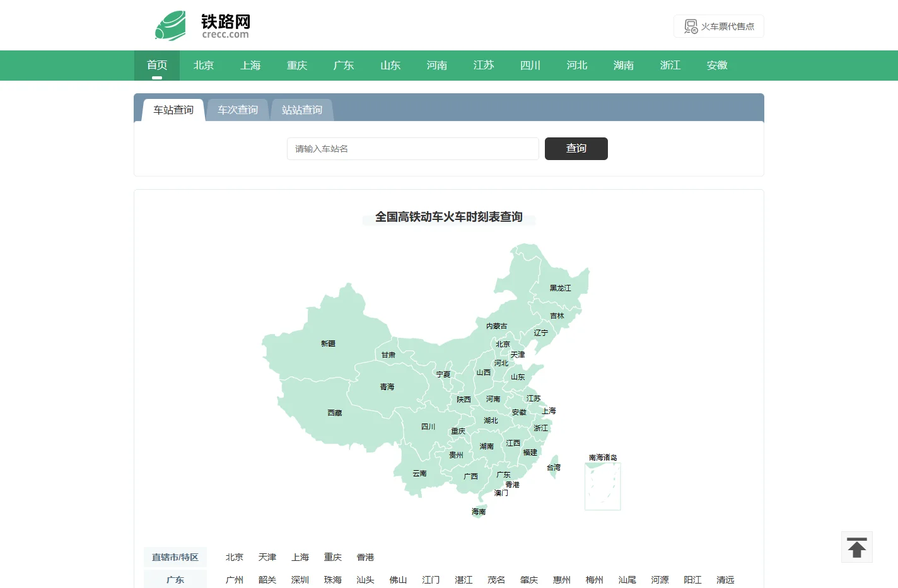This screenshot has width=898, height=588.
Task: Select 甘肃 province on the map
Action: click(x=388, y=355)
